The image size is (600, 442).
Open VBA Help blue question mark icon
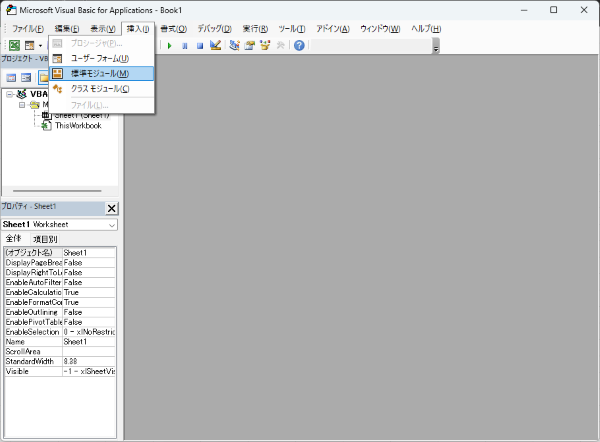click(x=299, y=46)
